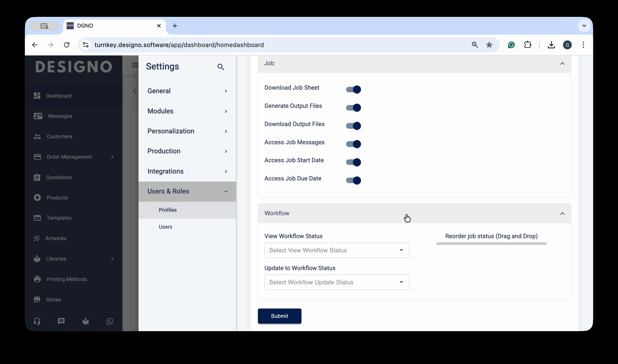The width and height of the screenshot is (618, 364).
Task: Click the Printing Methods printer icon
Action: click(37, 279)
